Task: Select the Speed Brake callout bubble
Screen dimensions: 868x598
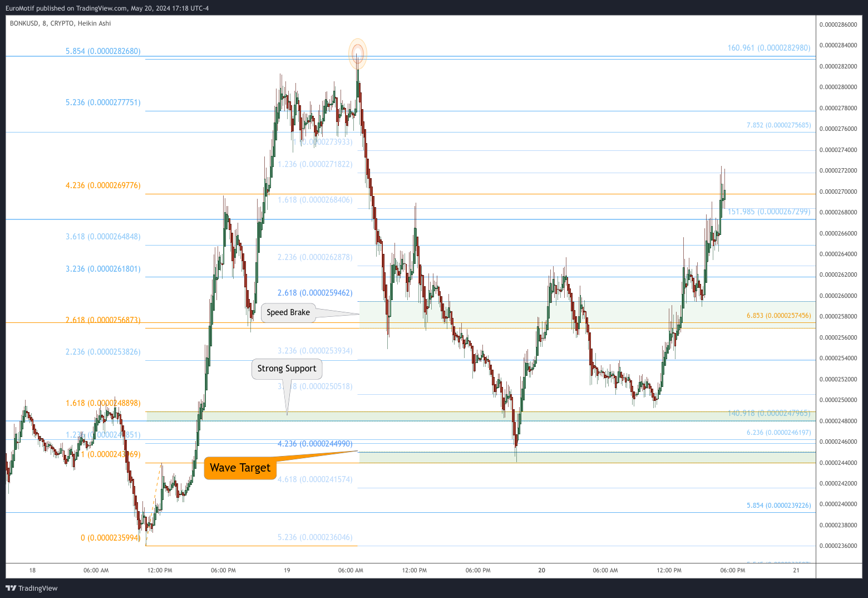Action: 288,312
